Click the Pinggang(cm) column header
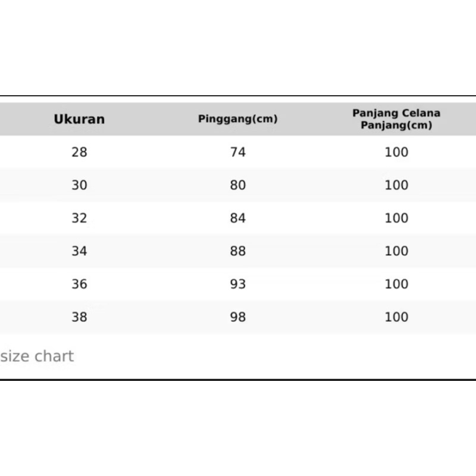Screen dimensions: 476x476 point(237,118)
